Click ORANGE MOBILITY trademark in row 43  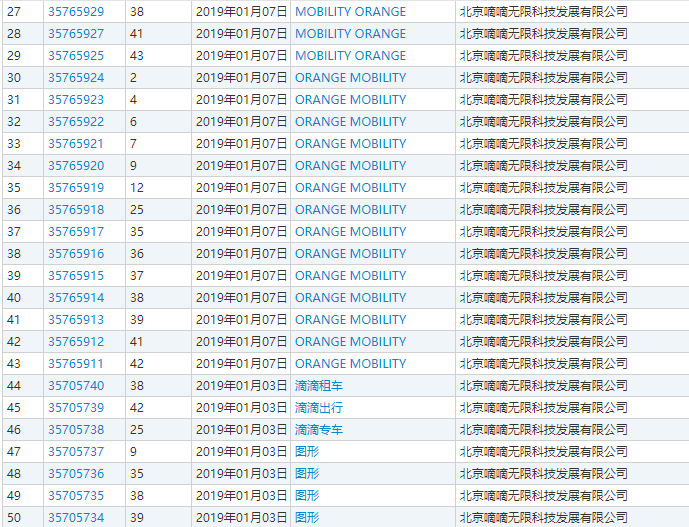tap(350, 363)
